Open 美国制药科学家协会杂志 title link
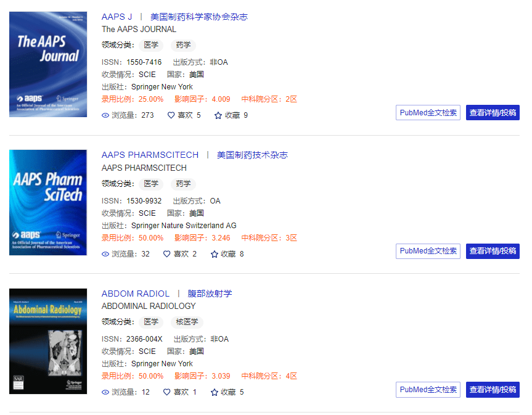This screenshot has width=532, height=415. click(x=199, y=17)
